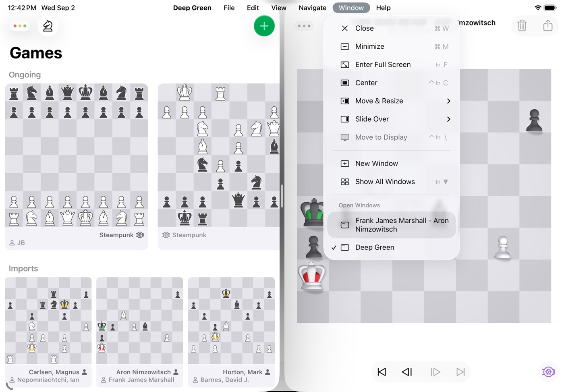This screenshot has width=564, height=392.
Task: Click the divider handle between windows
Action: (x=282, y=196)
